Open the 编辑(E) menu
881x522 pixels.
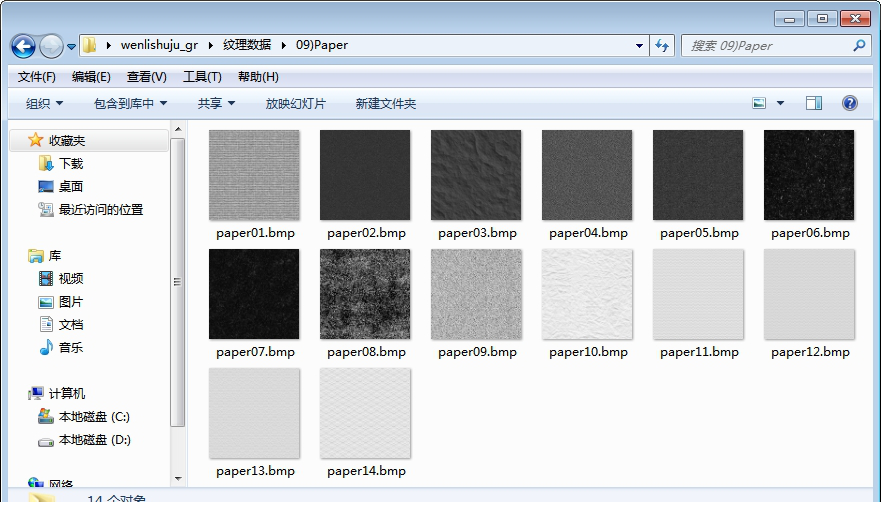(91, 77)
